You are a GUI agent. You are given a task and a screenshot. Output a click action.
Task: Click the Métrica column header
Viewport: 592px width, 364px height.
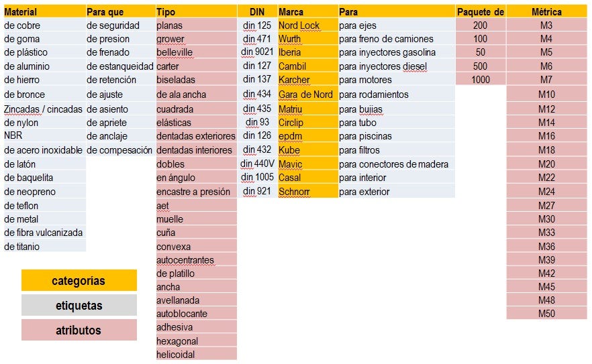pos(546,11)
